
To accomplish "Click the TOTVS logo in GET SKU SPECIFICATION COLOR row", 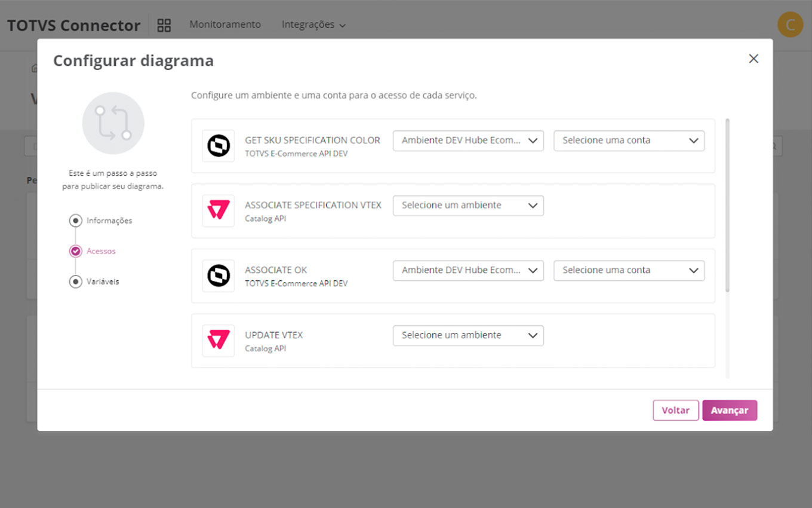I will pyautogui.click(x=219, y=146).
